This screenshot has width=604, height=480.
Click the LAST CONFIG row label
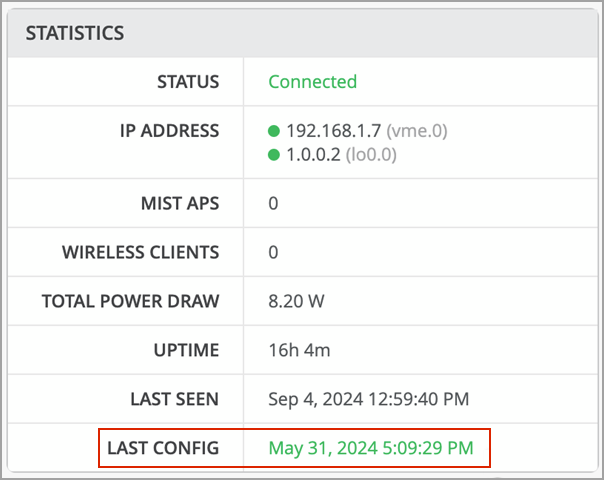[163, 448]
